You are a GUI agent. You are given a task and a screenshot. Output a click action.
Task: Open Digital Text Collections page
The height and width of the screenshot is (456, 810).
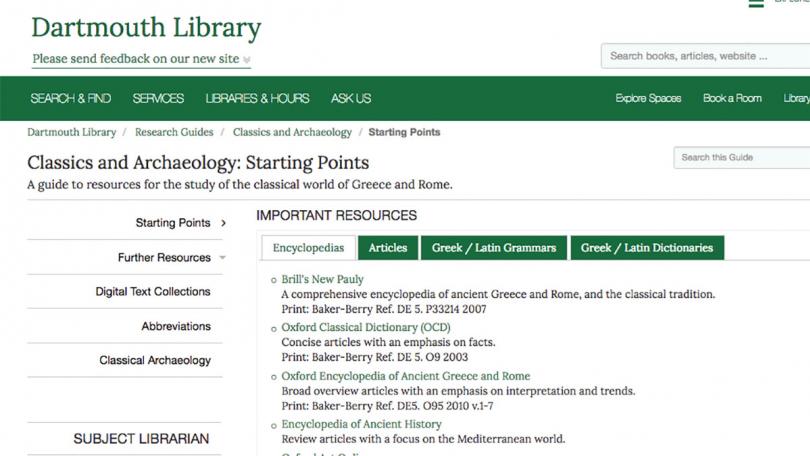coord(153,291)
